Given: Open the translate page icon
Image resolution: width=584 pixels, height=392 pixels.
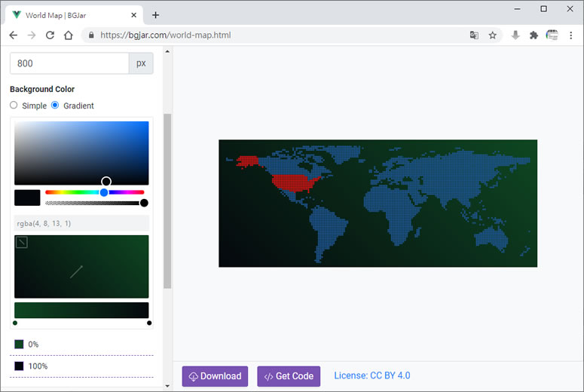Looking at the screenshot, I should coord(474,35).
